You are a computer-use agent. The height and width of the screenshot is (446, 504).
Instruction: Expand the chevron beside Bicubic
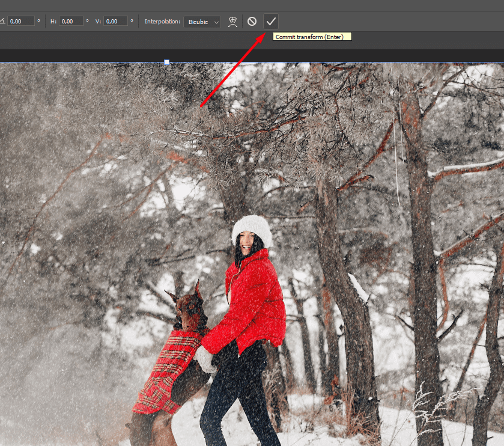point(216,22)
